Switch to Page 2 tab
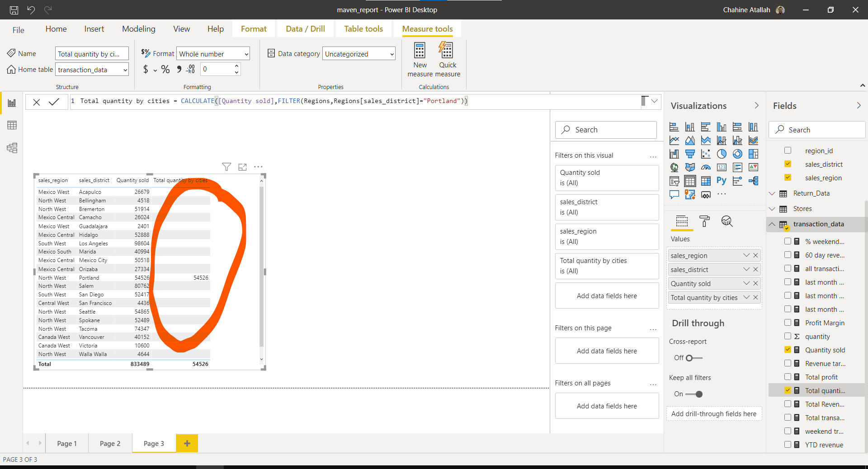 point(110,443)
